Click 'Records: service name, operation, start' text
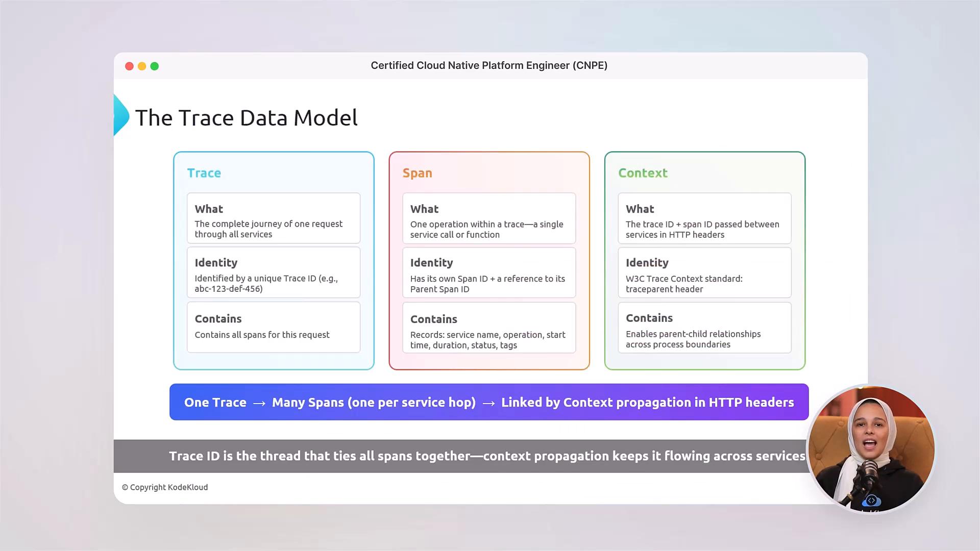This screenshot has height=551, width=980. coord(487,335)
